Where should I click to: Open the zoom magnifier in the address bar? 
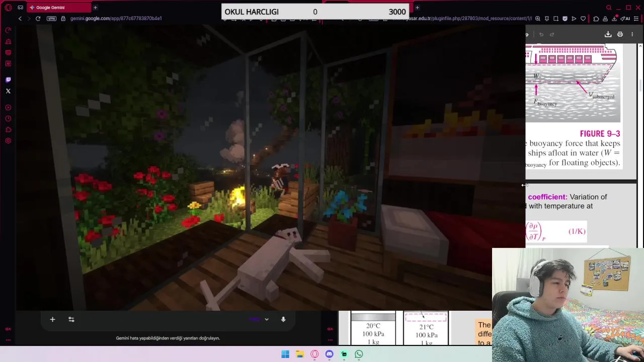pos(538,19)
